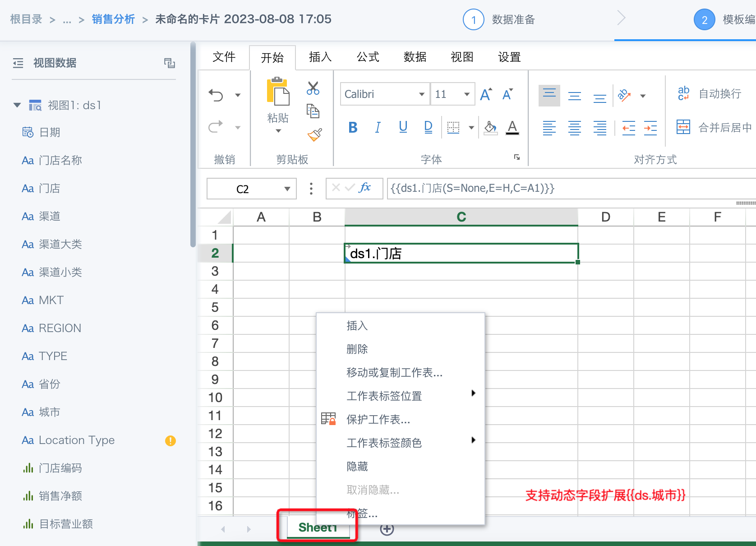The width and height of the screenshot is (756, 546).
Task: Click the 自动换行 wrap text button
Action: click(x=709, y=94)
